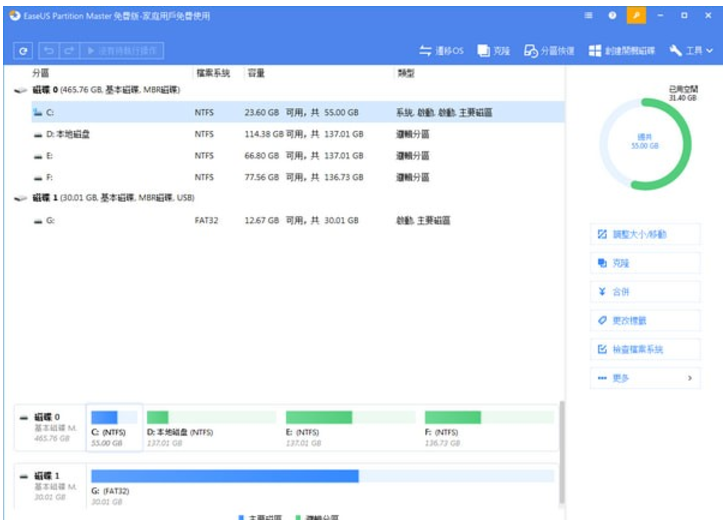Collapse the 磁碟 1 tree group
Viewport: 726px width, 520px height.
(x=21, y=198)
